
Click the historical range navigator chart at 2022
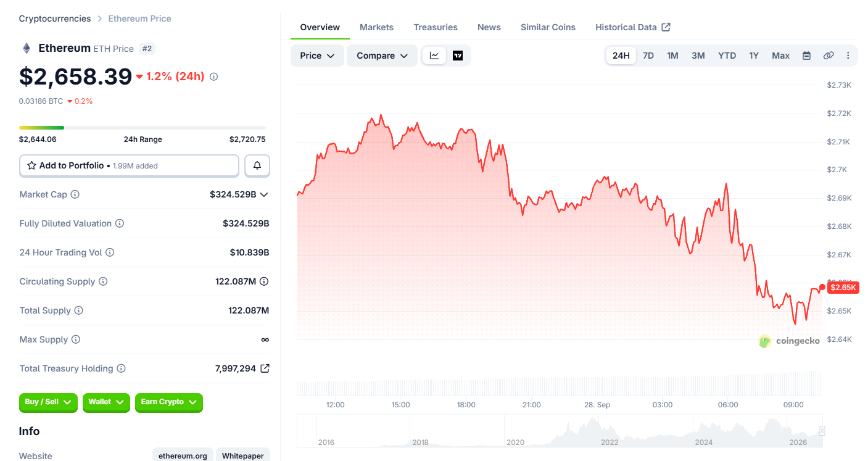610,431
